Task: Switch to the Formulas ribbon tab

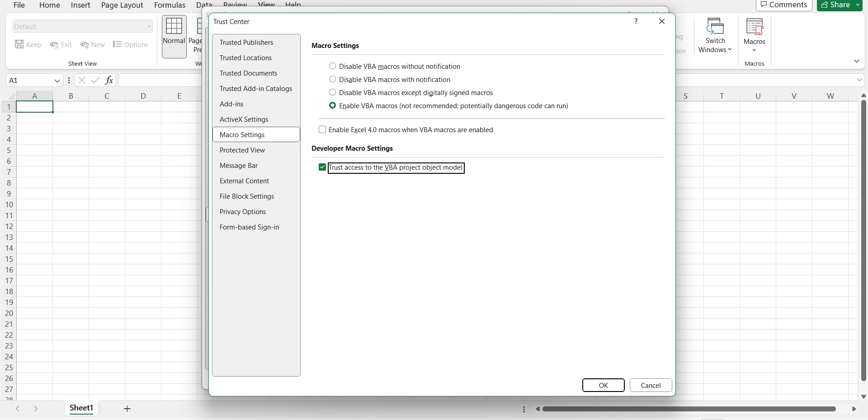Action: pyautogui.click(x=170, y=5)
